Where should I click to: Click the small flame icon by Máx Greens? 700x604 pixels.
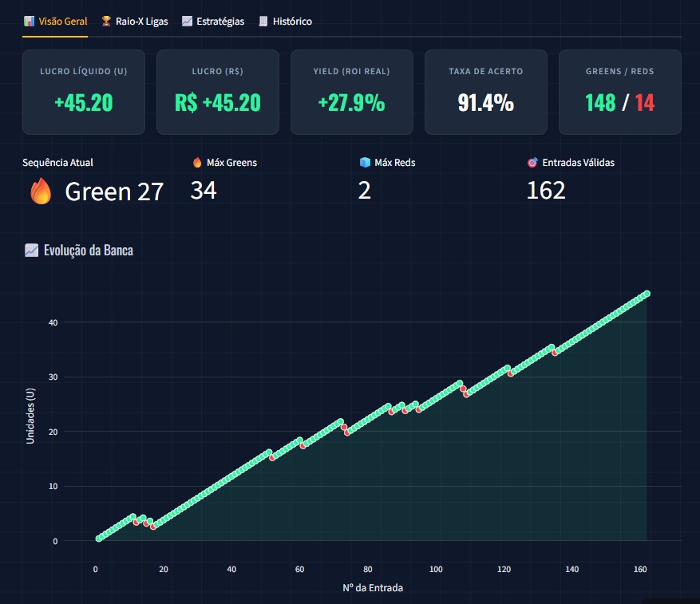coord(197,163)
